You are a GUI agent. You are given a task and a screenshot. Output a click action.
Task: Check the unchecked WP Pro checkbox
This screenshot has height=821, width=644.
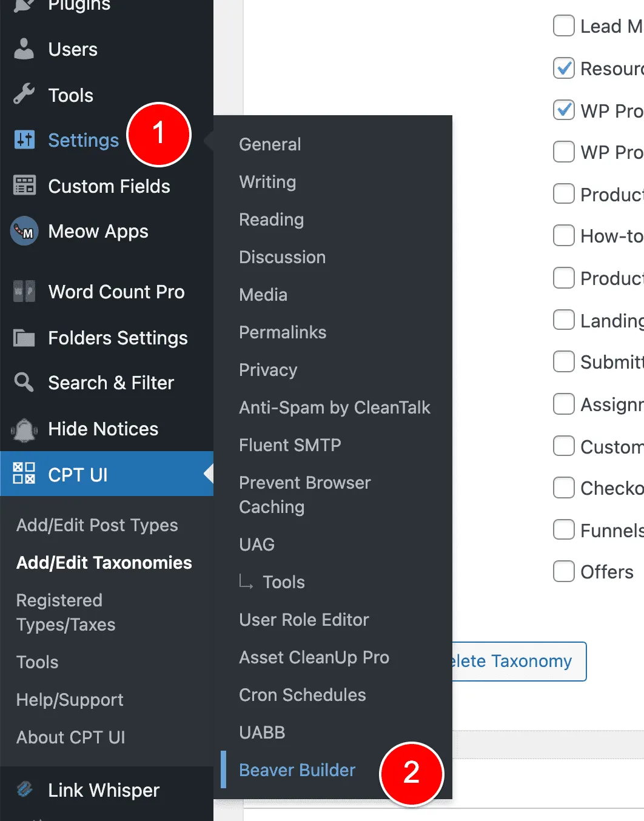pos(564,152)
